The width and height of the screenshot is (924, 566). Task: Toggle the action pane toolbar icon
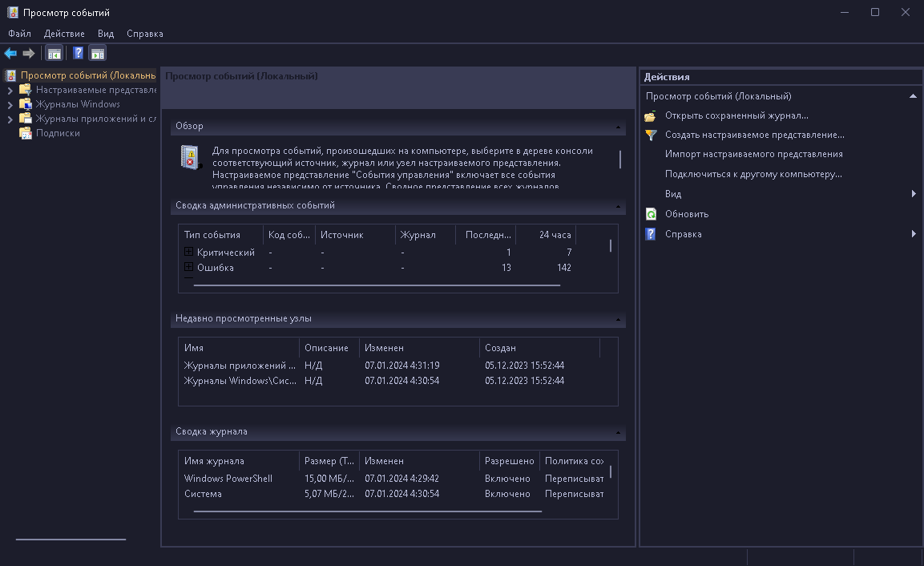click(98, 54)
